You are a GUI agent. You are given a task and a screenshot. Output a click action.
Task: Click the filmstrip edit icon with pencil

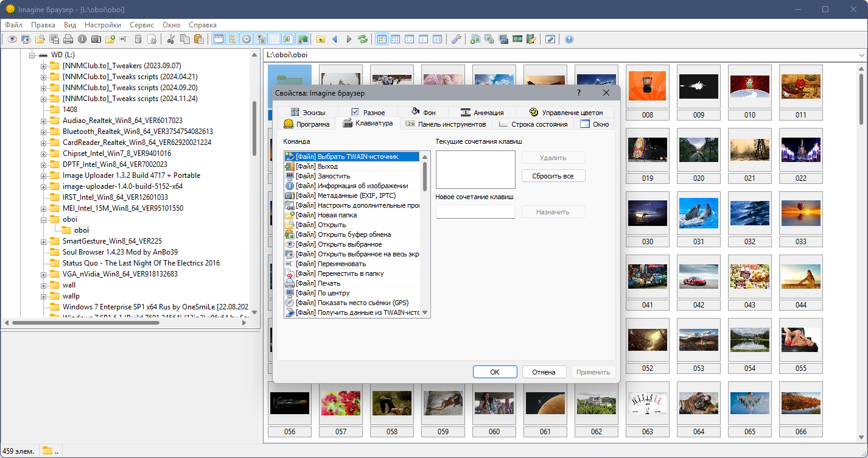[531, 40]
